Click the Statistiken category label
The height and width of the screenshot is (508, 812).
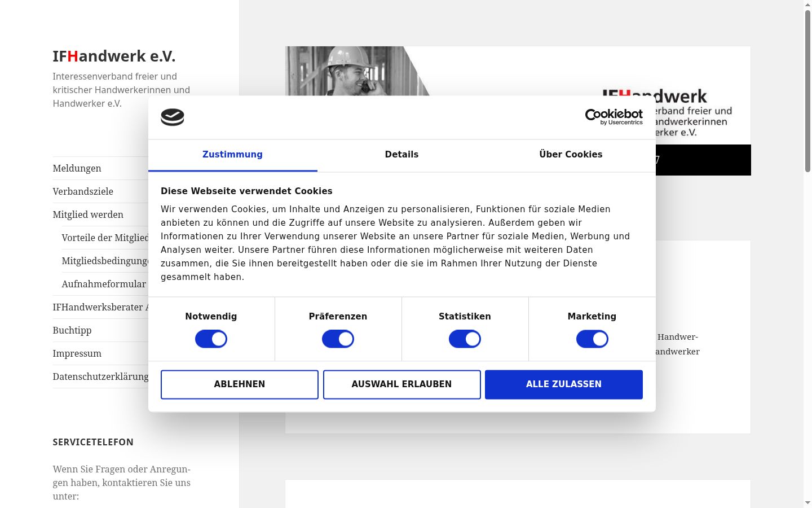tap(465, 317)
